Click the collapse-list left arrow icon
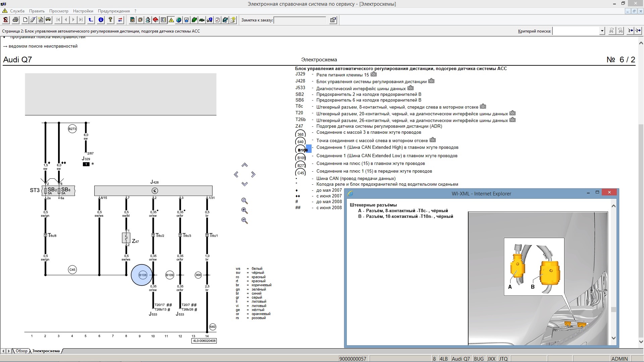644x362 pixels. point(630,31)
